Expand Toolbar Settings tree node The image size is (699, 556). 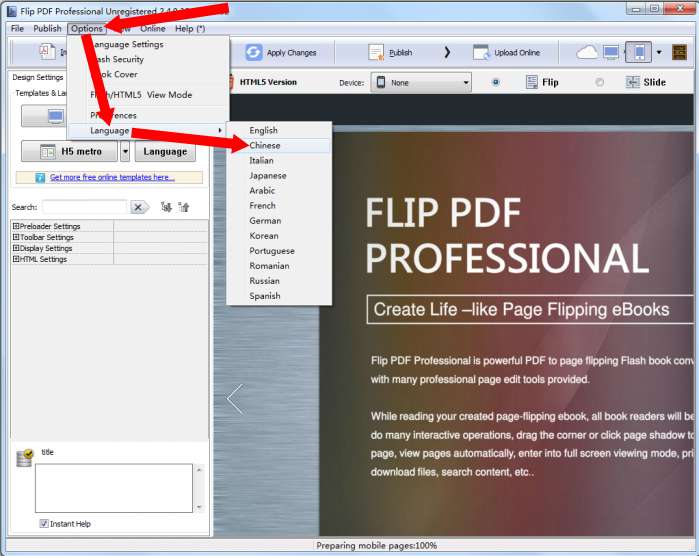click(x=16, y=237)
